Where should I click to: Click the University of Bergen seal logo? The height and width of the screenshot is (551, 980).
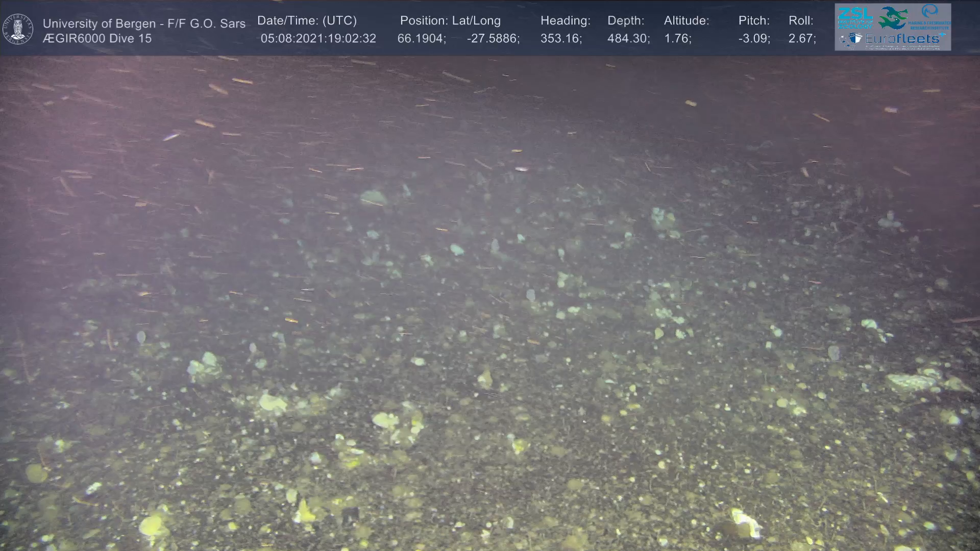click(18, 29)
